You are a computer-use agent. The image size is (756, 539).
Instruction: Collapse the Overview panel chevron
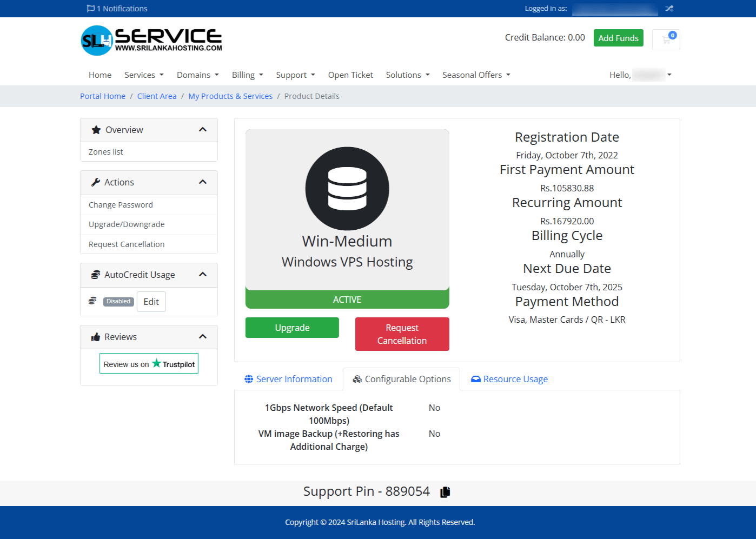pos(203,130)
